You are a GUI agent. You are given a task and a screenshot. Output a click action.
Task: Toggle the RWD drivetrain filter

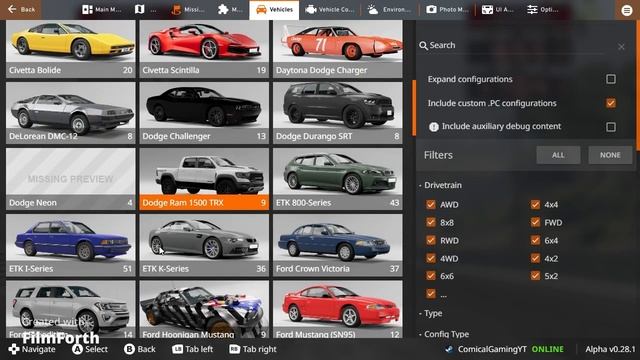(x=431, y=240)
